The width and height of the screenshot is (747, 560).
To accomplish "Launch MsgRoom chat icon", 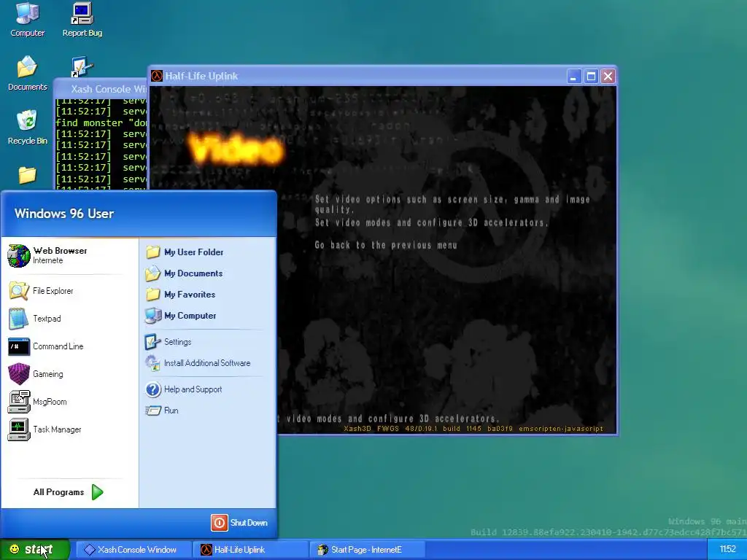I will (18, 402).
